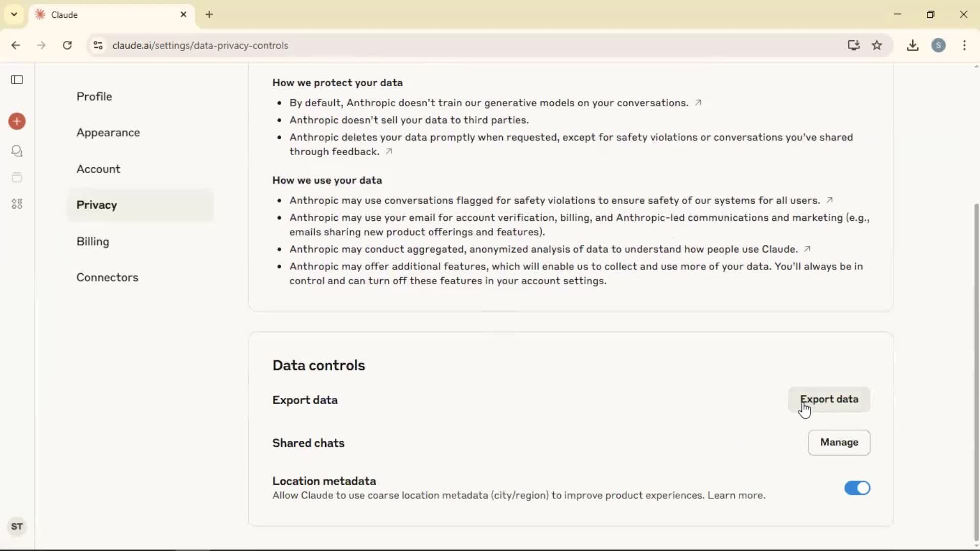Open external link after training models statement
This screenshot has height=551, width=980.
[698, 103]
